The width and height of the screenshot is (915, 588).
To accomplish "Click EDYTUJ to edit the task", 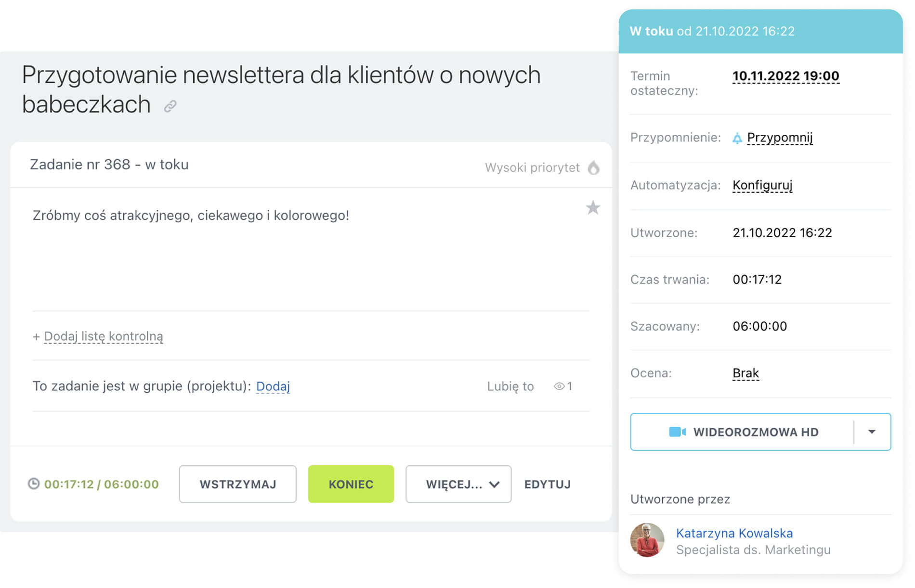I will (547, 484).
